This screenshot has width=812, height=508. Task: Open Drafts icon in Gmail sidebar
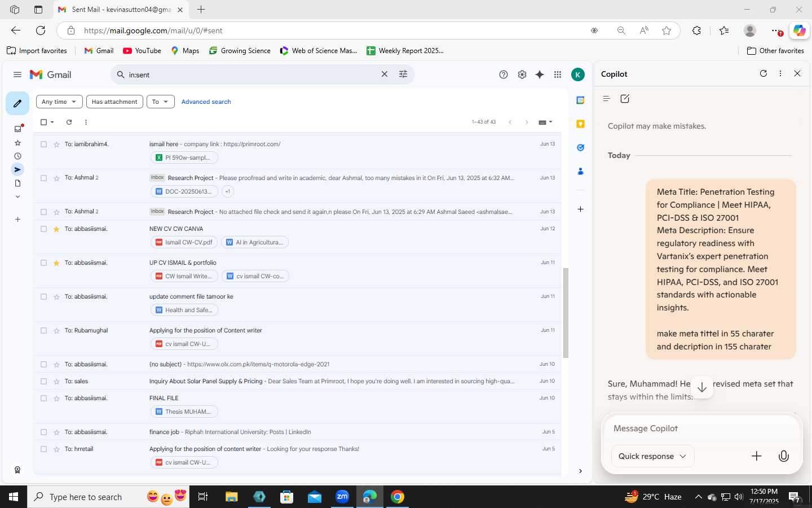pos(17,183)
